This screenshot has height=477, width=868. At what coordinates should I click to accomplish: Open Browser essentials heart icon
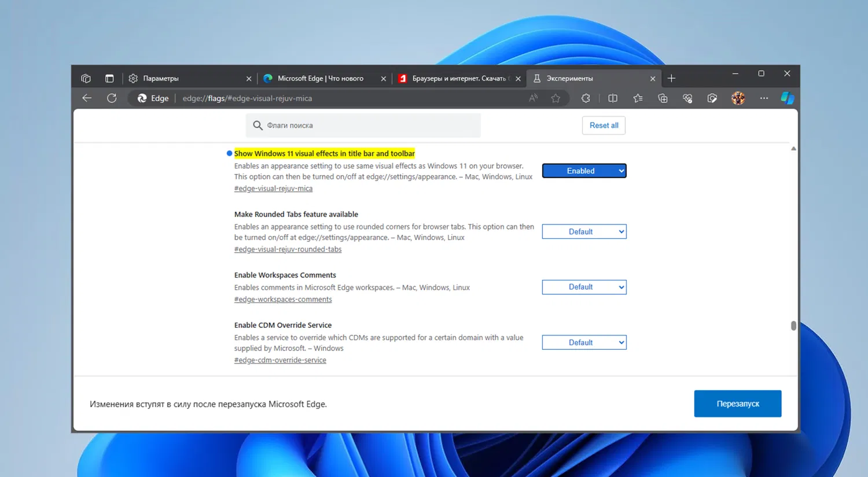click(x=687, y=98)
